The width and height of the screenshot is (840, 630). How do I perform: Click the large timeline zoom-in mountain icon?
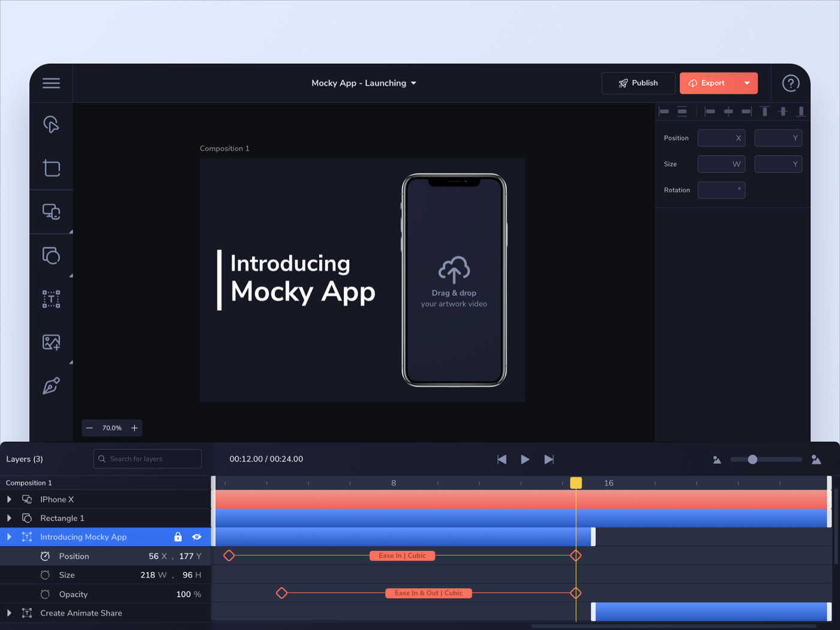(x=816, y=460)
